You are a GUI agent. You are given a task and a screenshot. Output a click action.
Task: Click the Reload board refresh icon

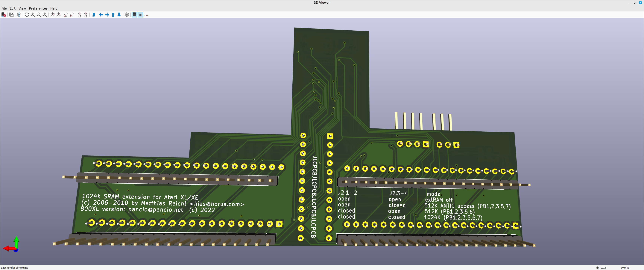(27, 15)
